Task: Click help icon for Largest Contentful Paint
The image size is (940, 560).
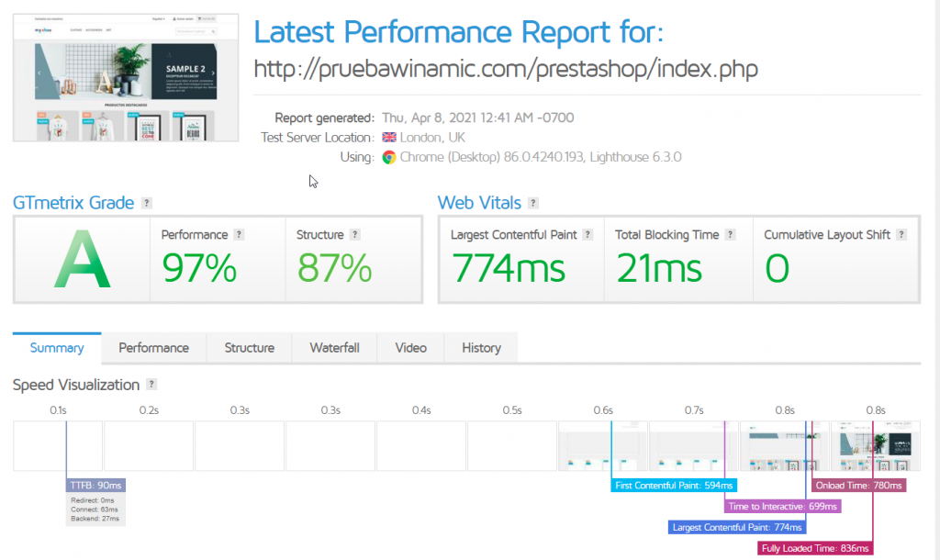Action: (587, 235)
